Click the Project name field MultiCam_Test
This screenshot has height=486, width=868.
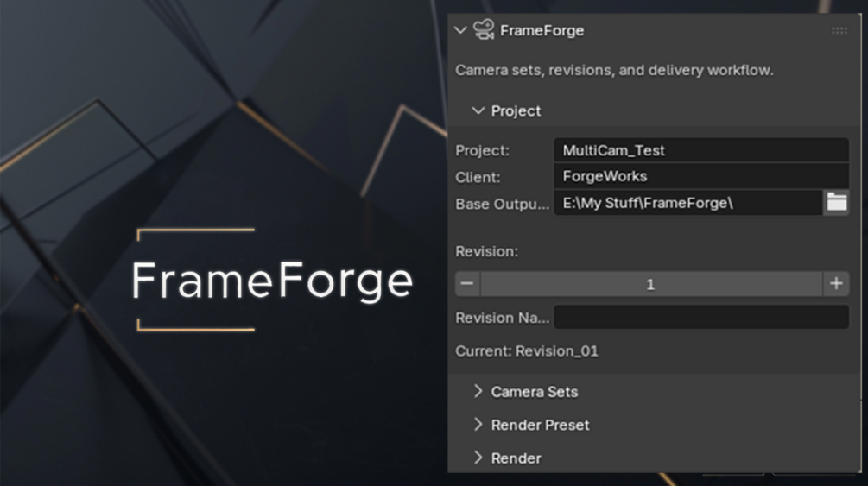(700, 150)
